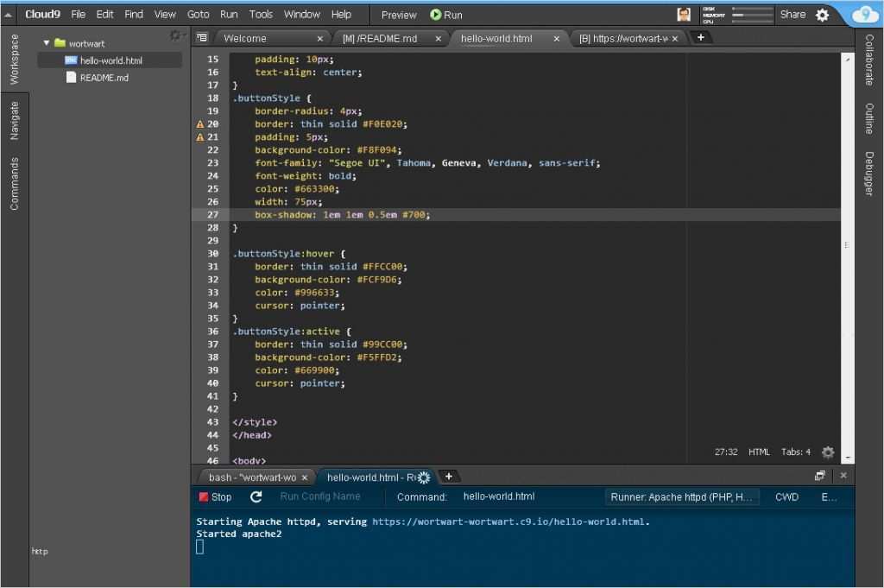This screenshot has height=588, width=884.
Task: Open the settings gear in the top bar
Action: tap(822, 15)
